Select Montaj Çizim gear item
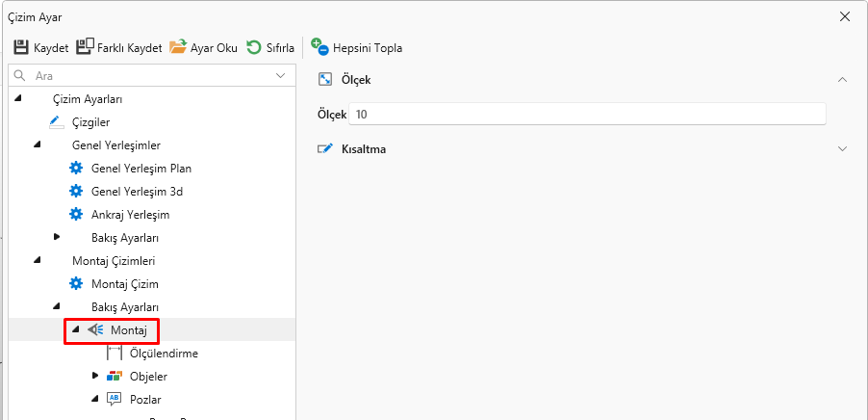 pyautogui.click(x=76, y=284)
